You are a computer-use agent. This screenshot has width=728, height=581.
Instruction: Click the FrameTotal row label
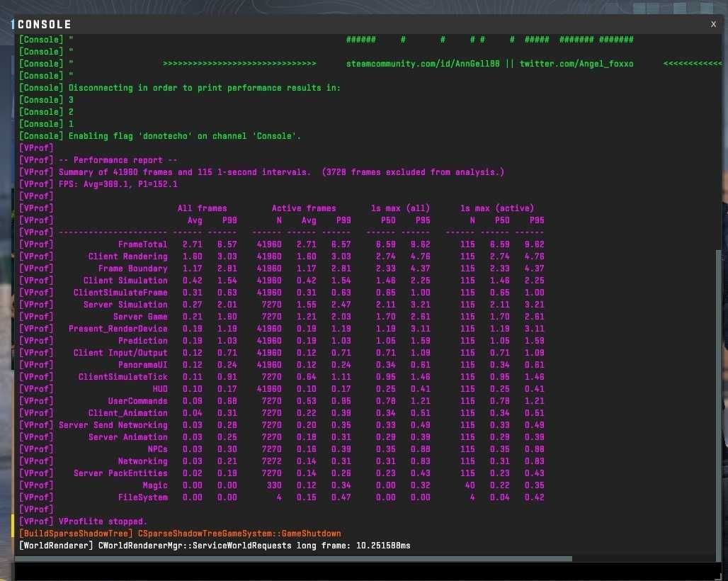[x=142, y=244]
